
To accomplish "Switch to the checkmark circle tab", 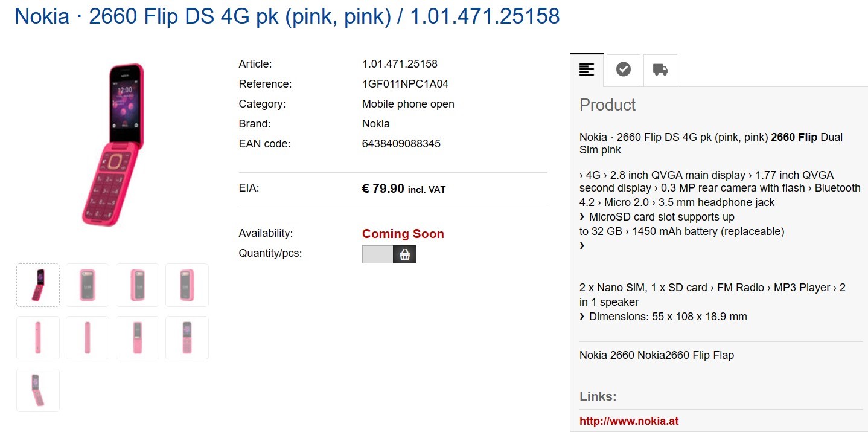I will click(x=624, y=70).
